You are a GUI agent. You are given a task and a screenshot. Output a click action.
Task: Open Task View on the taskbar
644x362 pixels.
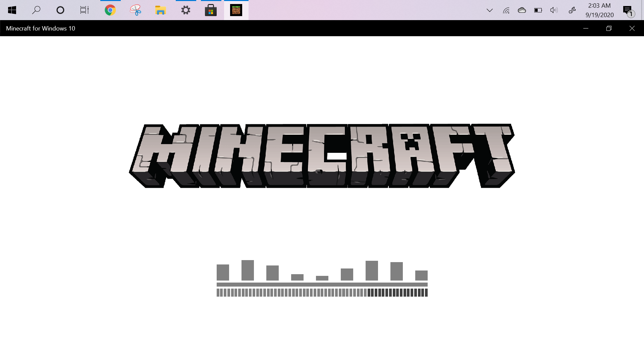[85, 10]
